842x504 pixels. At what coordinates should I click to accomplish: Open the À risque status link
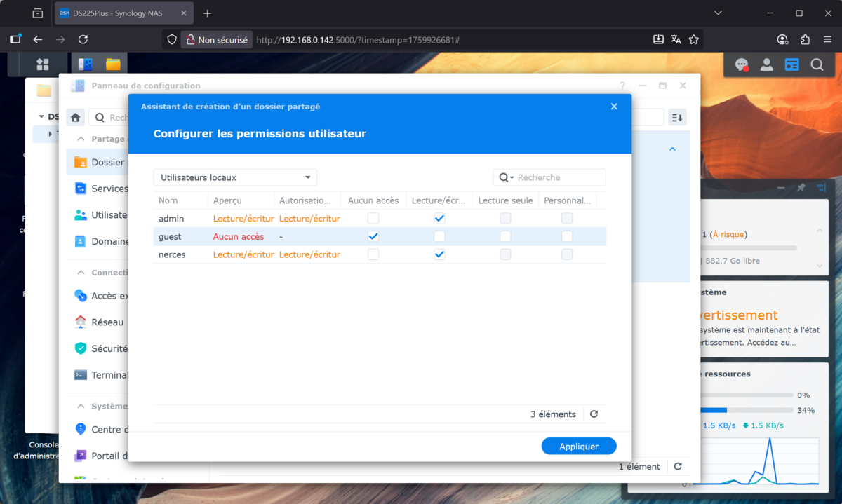730,235
